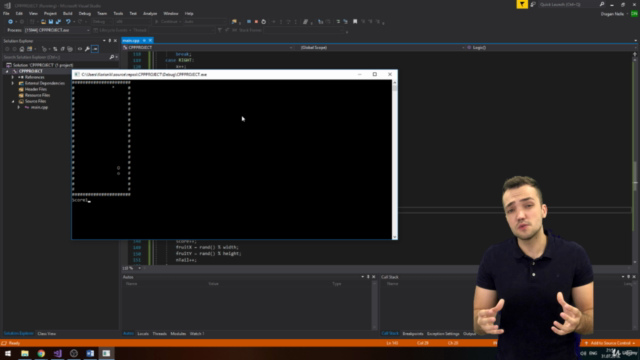Image resolution: width=640 pixels, height=360 pixels.
Task: Switch to the Breakpoints tab
Action: (x=413, y=334)
